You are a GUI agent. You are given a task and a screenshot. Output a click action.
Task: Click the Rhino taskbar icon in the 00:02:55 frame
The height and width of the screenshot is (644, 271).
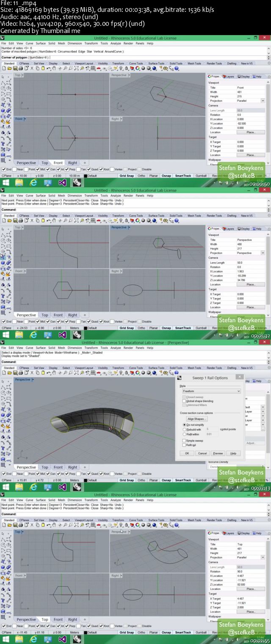77,639
